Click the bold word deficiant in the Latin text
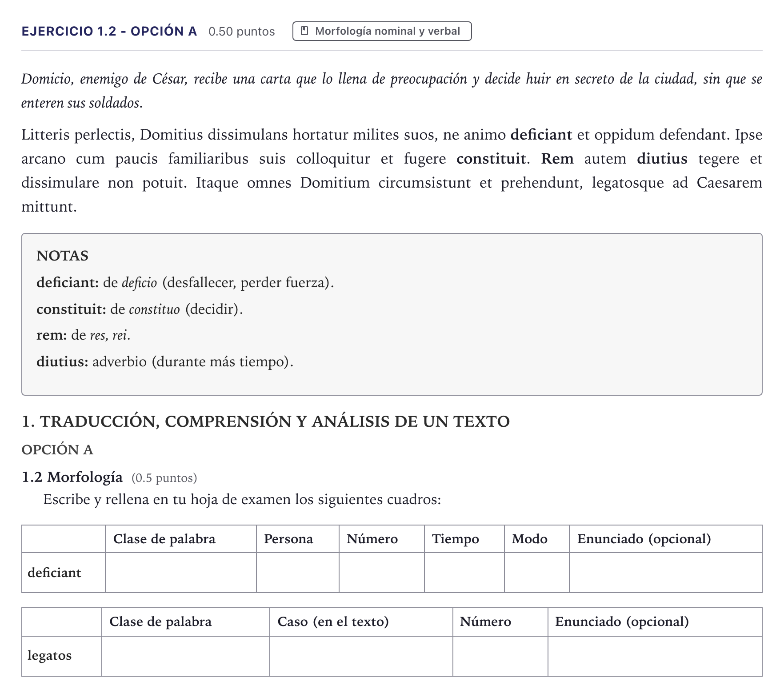The height and width of the screenshot is (698, 784). 541,135
